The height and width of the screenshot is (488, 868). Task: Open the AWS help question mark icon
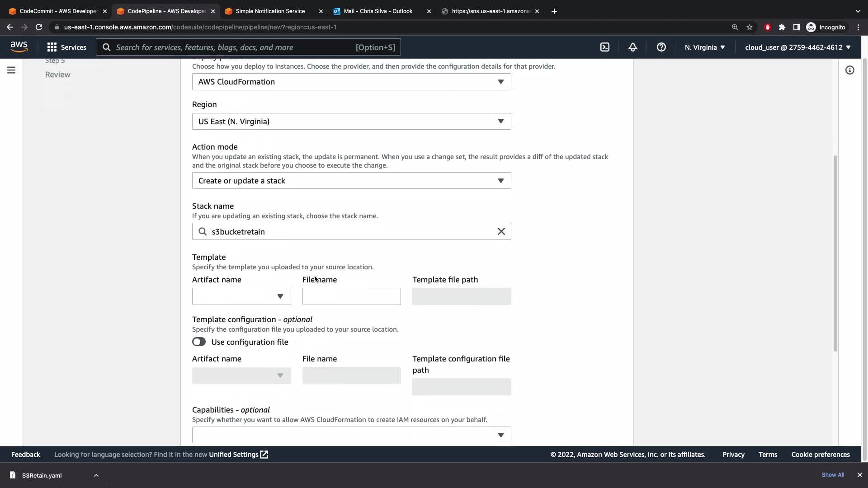click(x=661, y=47)
